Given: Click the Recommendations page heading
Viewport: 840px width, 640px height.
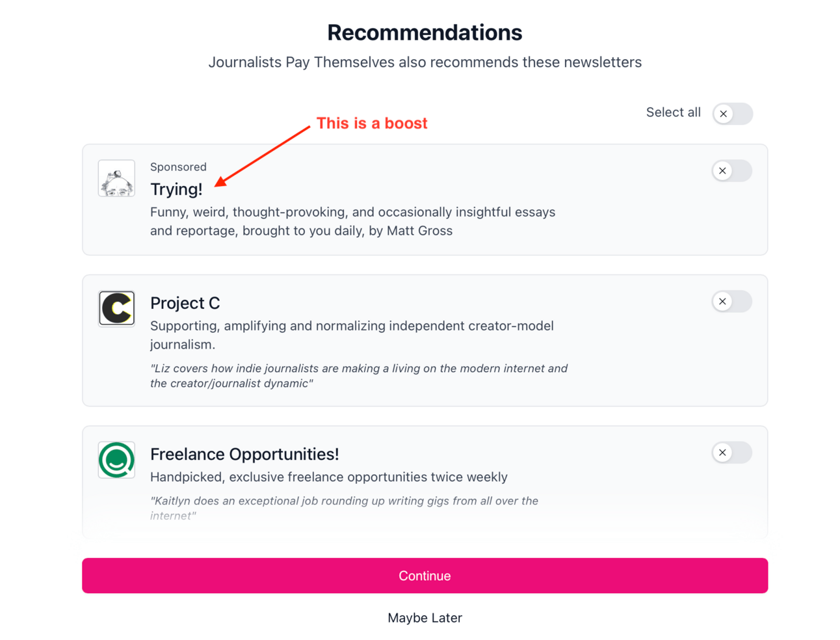Looking at the screenshot, I should [x=425, y=33].
